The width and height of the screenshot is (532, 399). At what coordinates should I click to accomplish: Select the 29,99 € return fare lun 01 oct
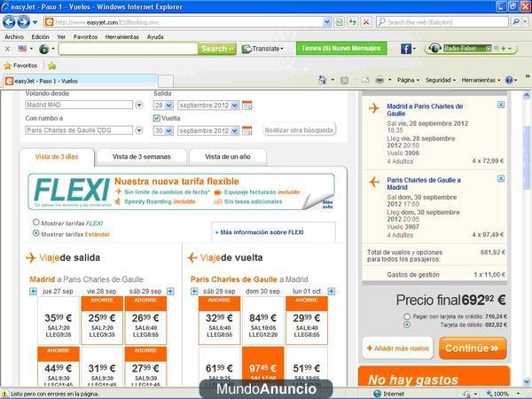point(307,320)
